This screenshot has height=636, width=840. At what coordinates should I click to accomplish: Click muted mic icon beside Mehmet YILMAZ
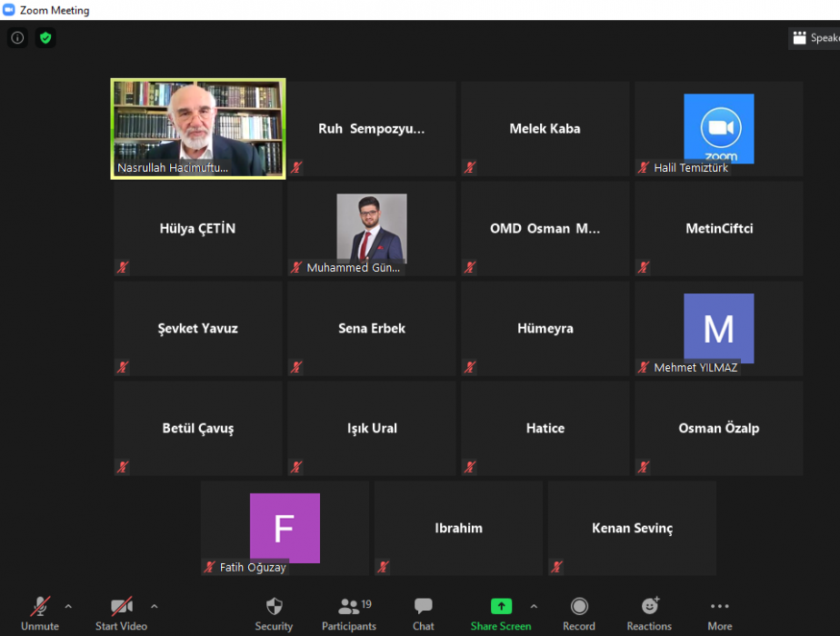coord(644,367)
